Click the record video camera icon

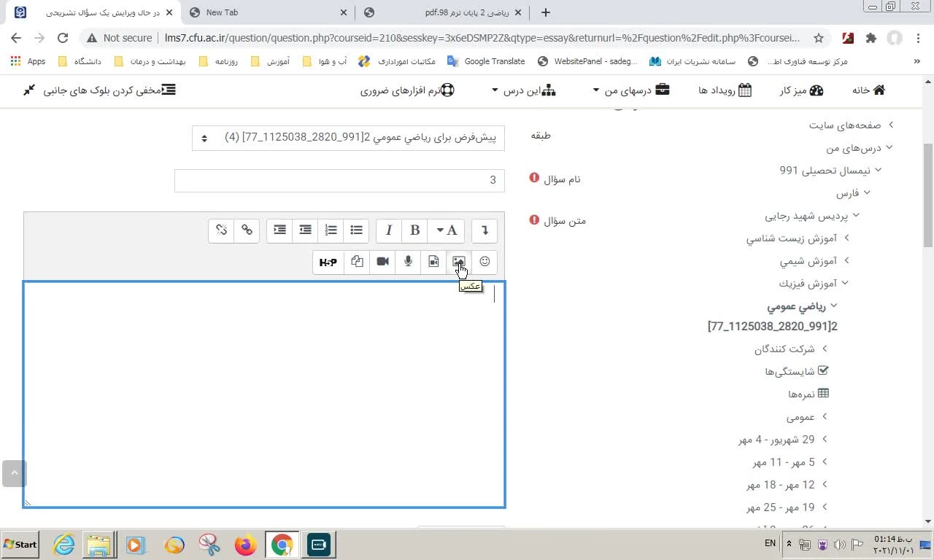382,262
